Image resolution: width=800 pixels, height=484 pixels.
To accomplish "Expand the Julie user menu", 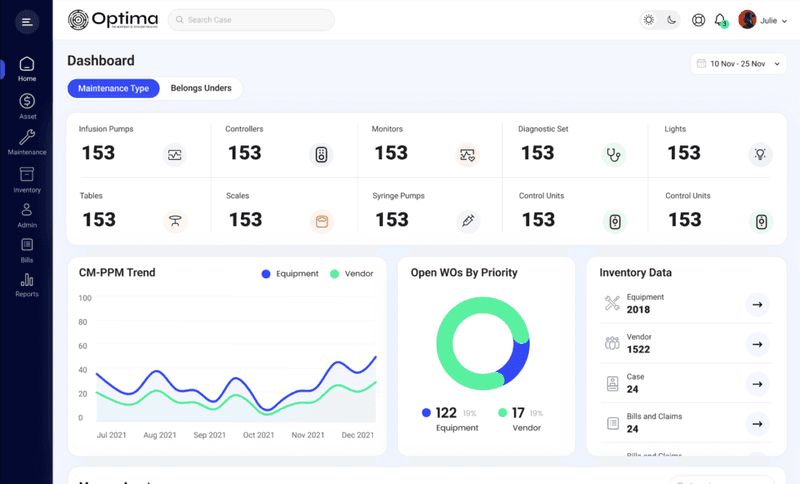I will [x=763, y=20].
